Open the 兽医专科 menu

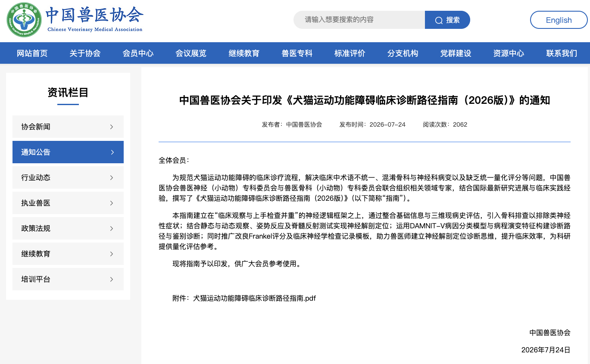click(297, 53)
